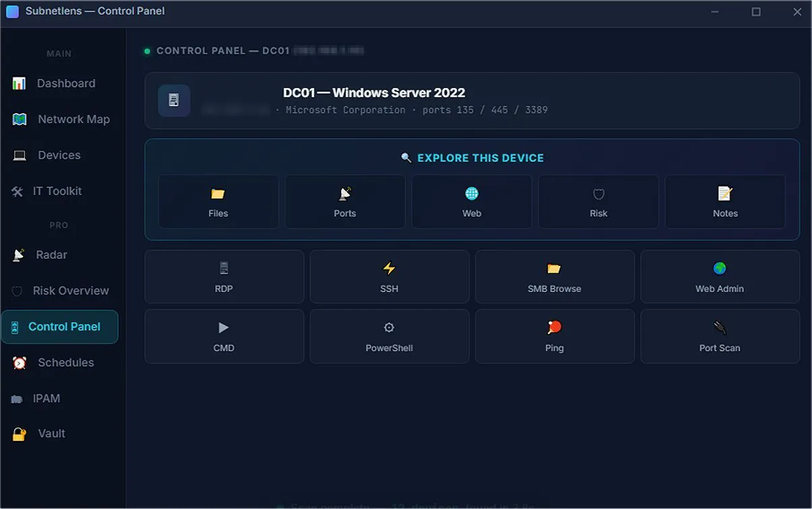The image size is (812, 509).
Task: Go to Network Map in sidebar
Action: pos(59,119)
